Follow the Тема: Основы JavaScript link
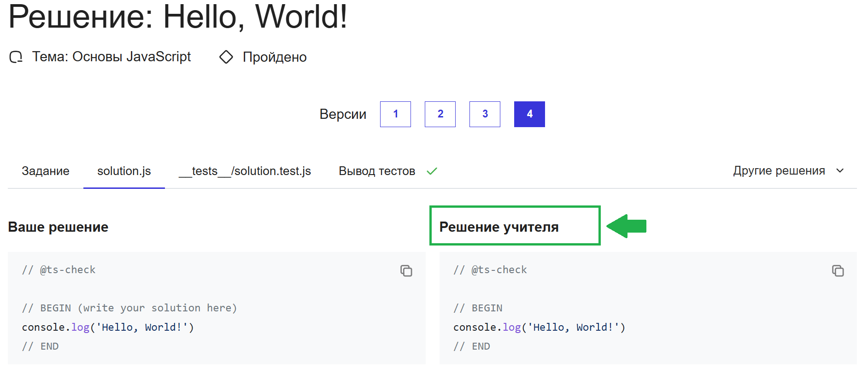868x386 pixels. pyautogui.click(x=111, y=57)
